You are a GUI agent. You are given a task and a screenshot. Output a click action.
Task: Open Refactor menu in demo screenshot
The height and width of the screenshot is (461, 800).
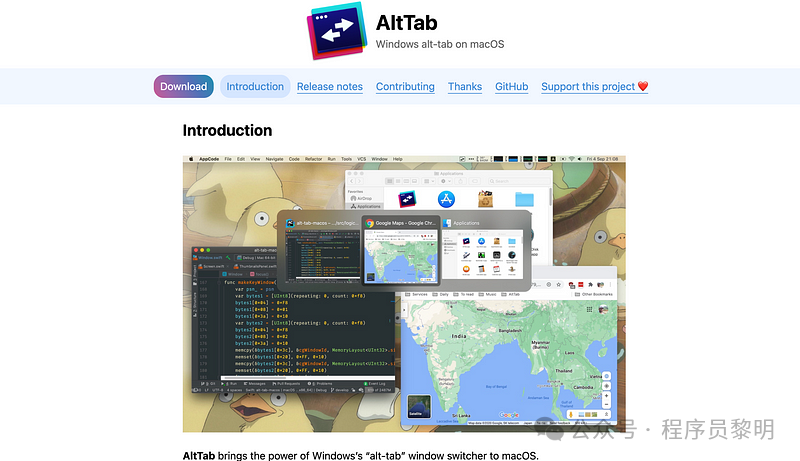click(x=313, y=159)
